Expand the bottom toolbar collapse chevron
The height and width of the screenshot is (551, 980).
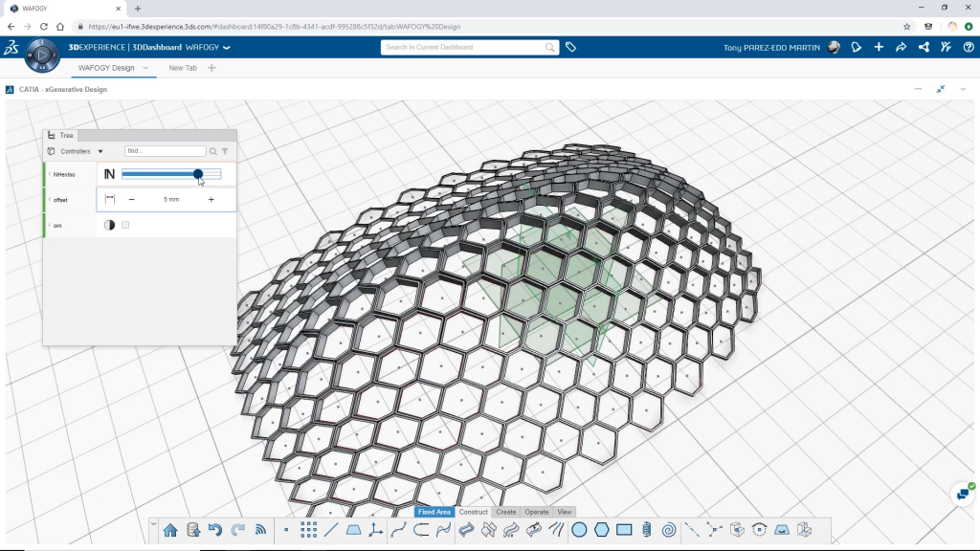click(153, 524)
